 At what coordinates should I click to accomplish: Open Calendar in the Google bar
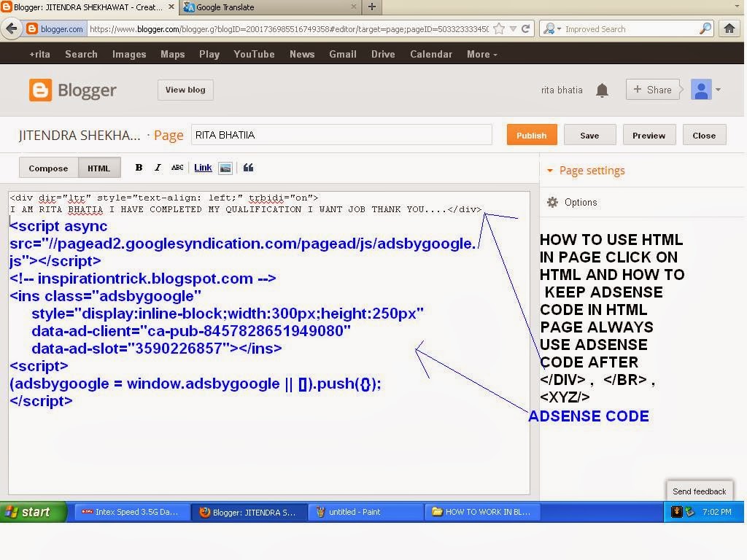coord(431,54)
